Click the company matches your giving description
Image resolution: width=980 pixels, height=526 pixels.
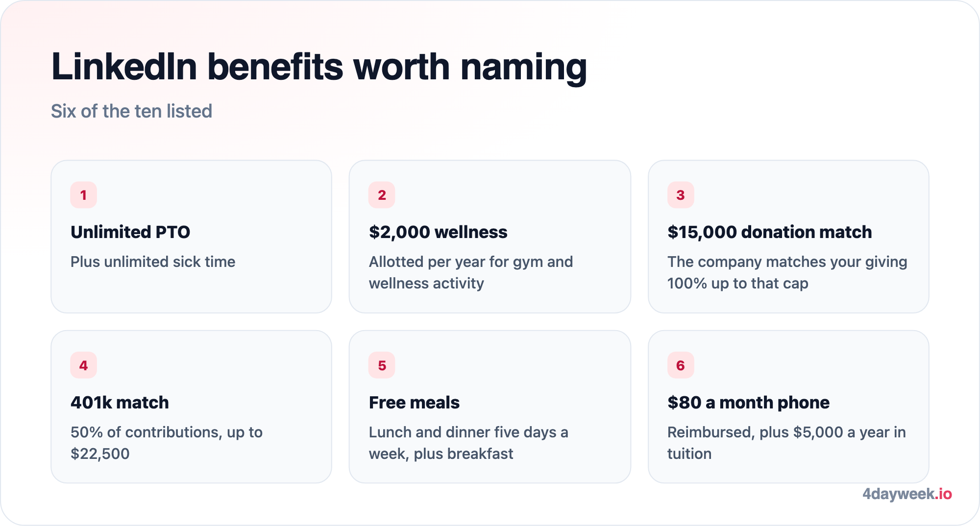pos(787,273)
